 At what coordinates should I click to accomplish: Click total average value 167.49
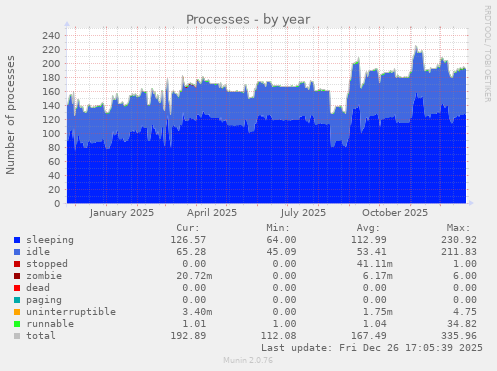pos(369,336)
